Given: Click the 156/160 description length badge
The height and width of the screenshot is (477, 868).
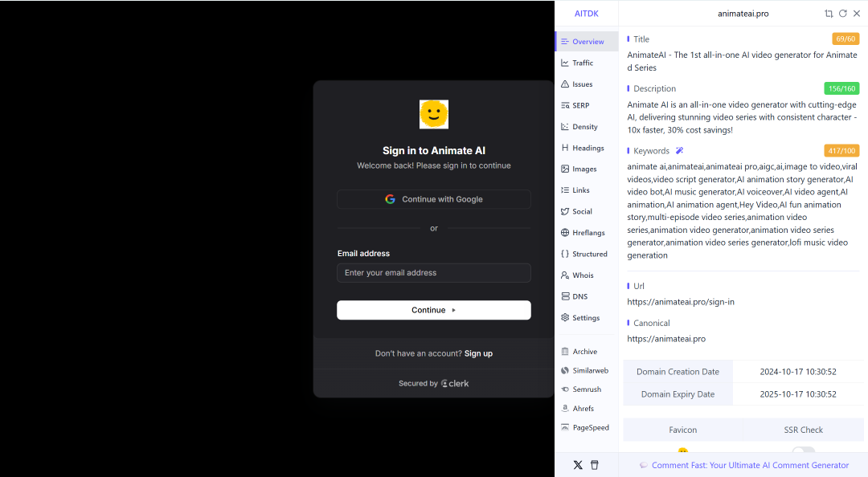Looking at the screenshot, I should tap(841, 88).
